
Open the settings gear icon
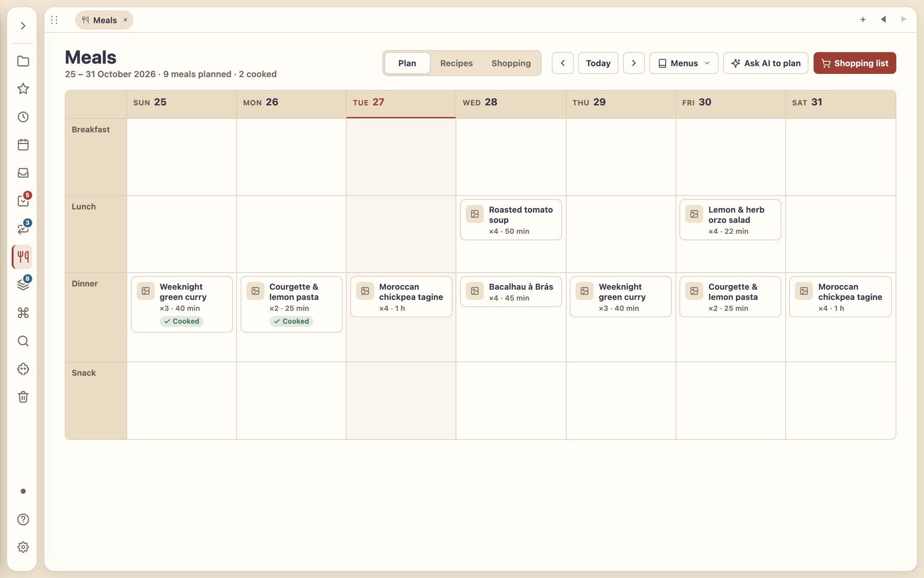[x=23, y=547]
